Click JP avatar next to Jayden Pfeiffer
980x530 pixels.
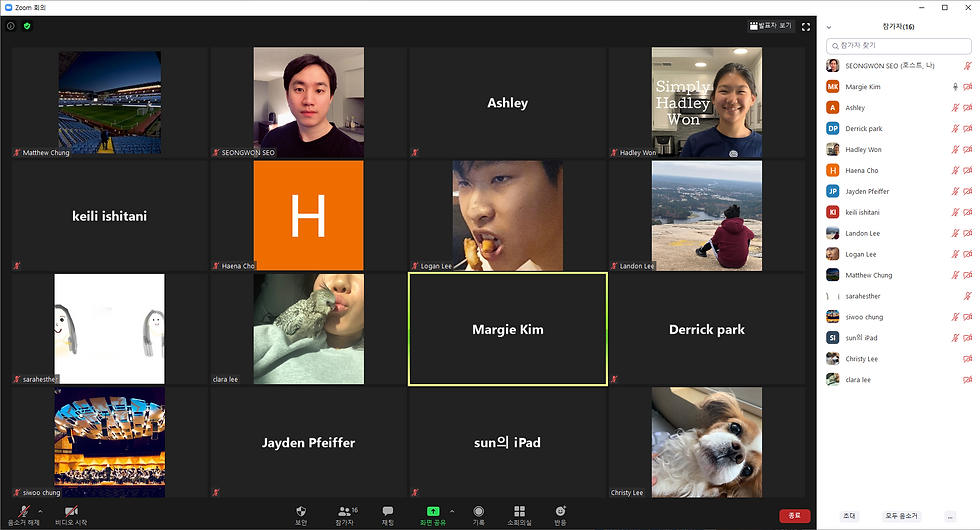[x=832, y=191]
